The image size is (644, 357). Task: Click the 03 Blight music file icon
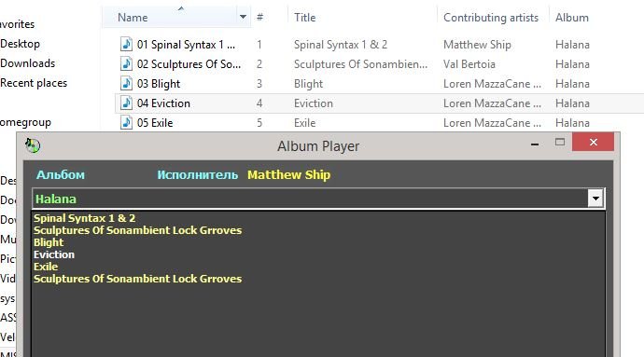[x=126, y=83]
